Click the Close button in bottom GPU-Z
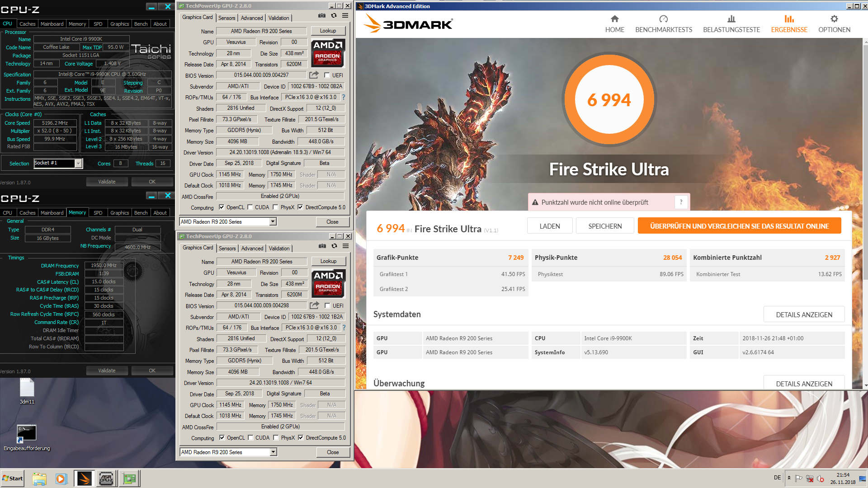 (x=333, y=452)
